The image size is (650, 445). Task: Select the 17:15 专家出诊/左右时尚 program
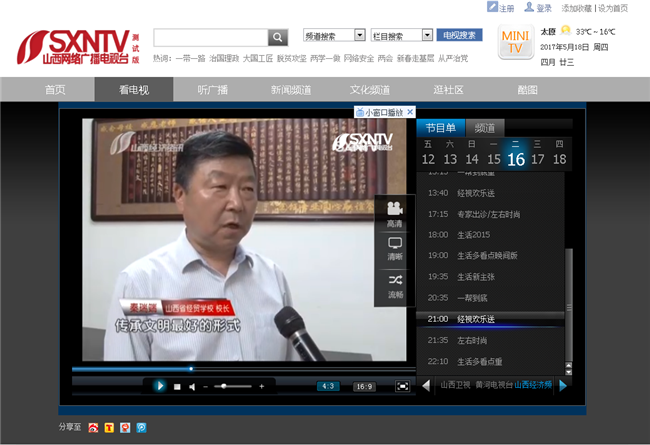490,214
